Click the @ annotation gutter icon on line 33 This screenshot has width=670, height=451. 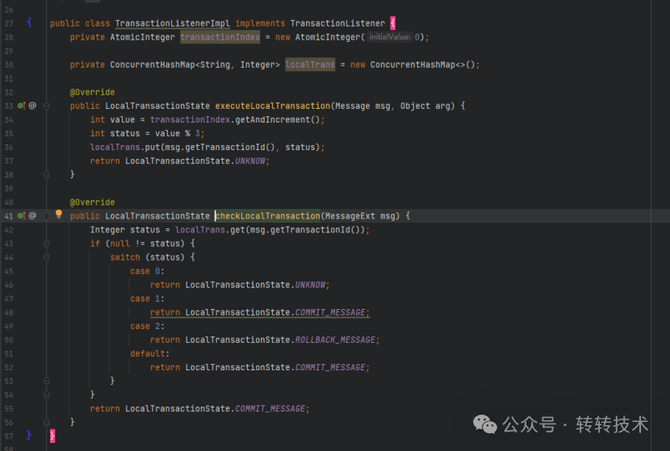(x=32, y=105)
